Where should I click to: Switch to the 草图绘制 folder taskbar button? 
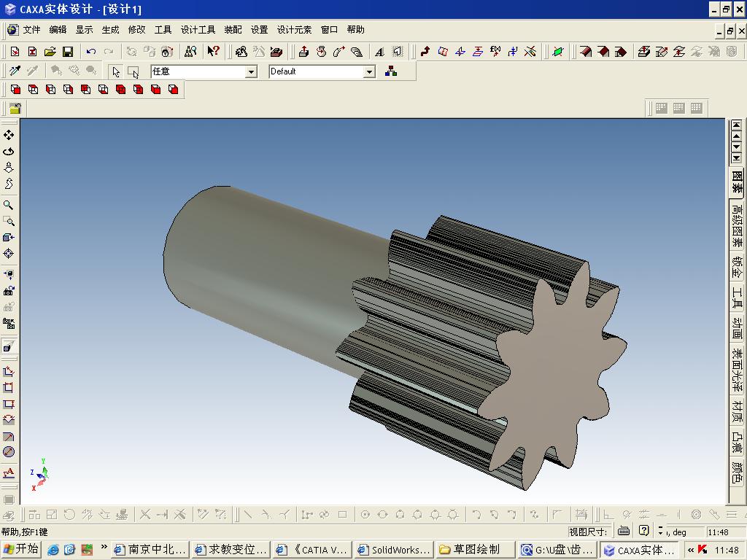tap(476, 550)
